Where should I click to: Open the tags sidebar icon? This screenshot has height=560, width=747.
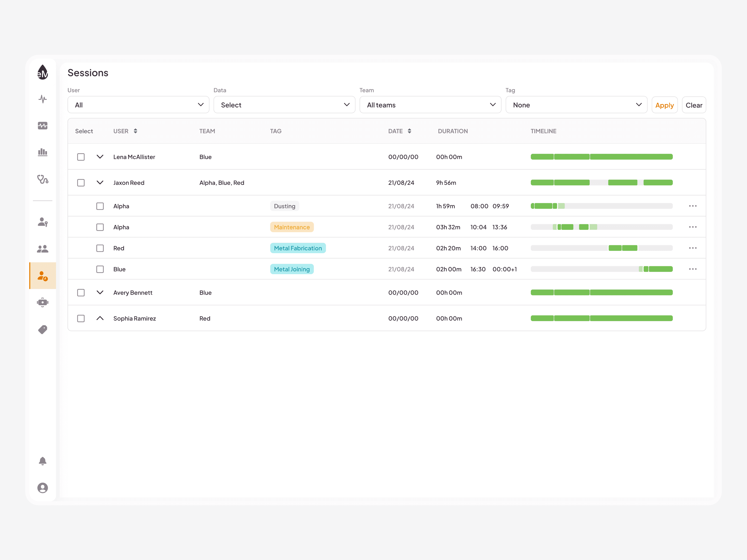click(42, 329)
